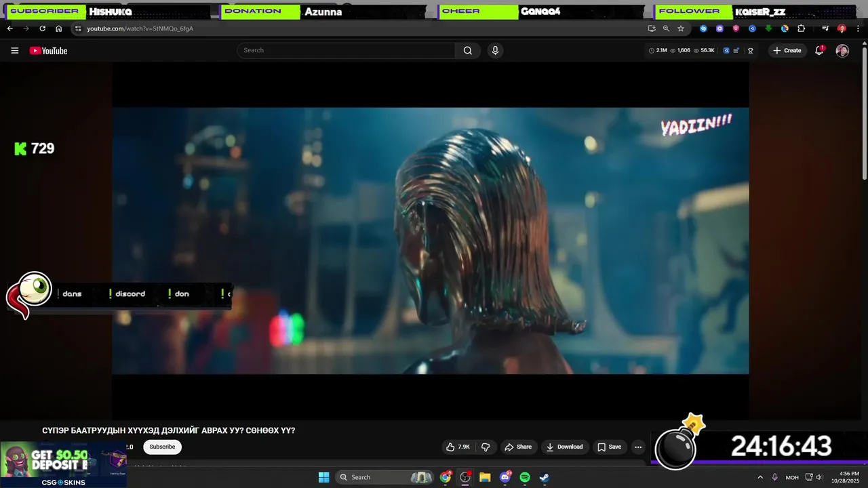Open the Shazam browser extension
868x488 pixels.
703,28
